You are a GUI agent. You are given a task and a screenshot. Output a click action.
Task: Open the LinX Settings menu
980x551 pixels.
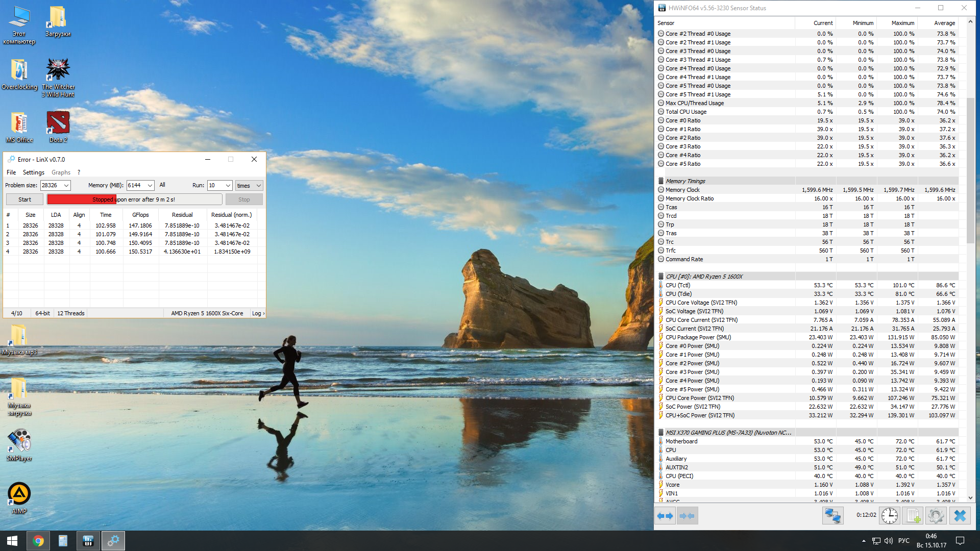point(33,172)
